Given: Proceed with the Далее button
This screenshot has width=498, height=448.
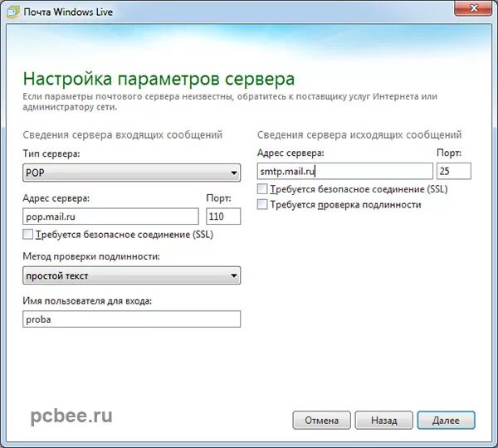Looking at the screenshot, I should 446,421.
